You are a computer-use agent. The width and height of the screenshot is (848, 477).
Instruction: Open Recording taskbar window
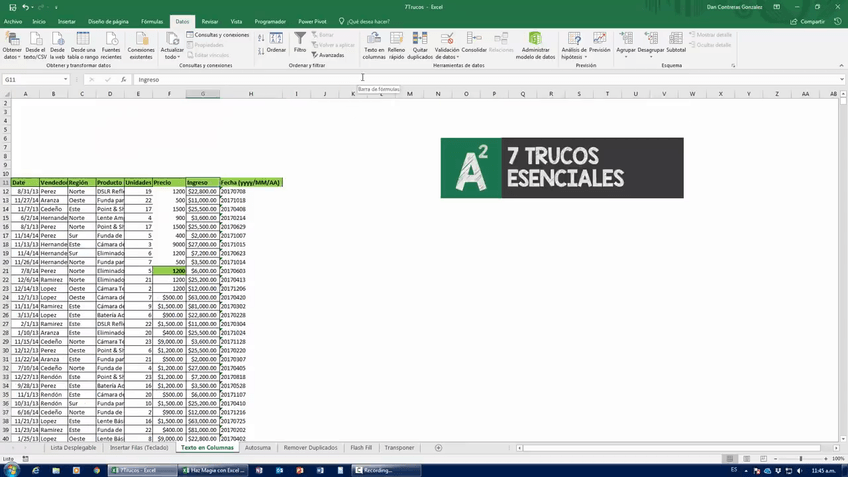pyautogui.click(x=386, y=471)
